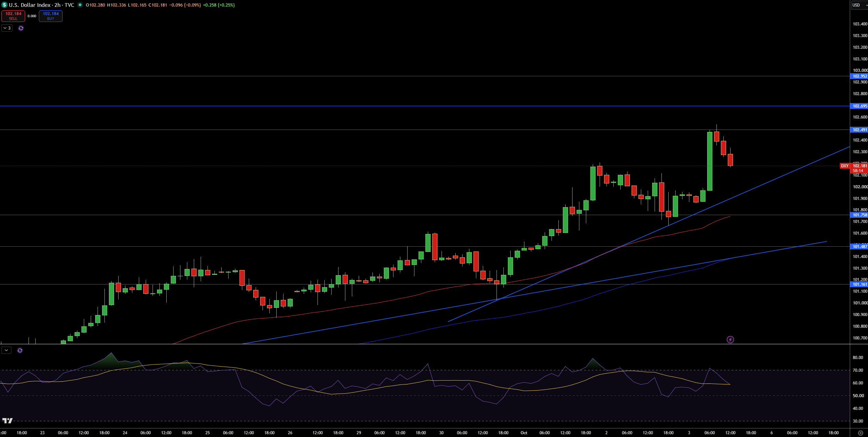Open the USD currency dropdown
Screen dimensions: 868x437
pos(859,5)
